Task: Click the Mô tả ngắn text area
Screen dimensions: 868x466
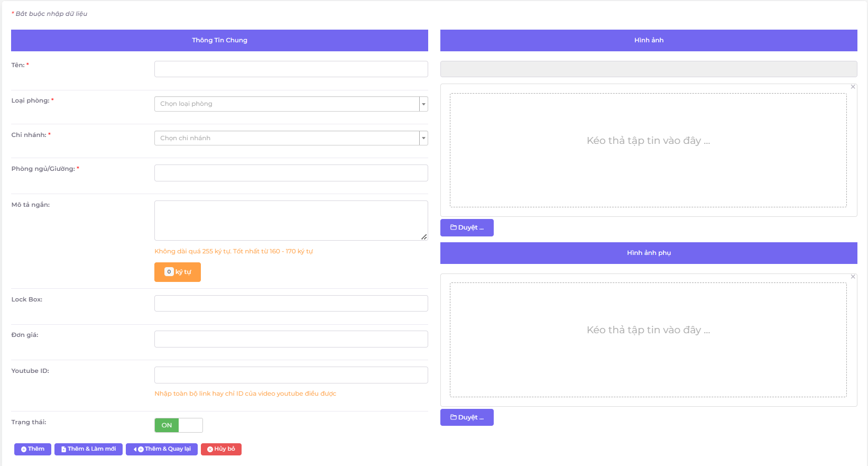Action: click(x=291, y=221)
